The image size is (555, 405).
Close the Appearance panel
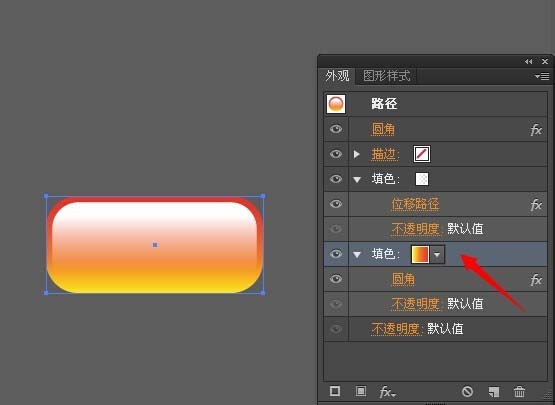[x=545, y=62]
